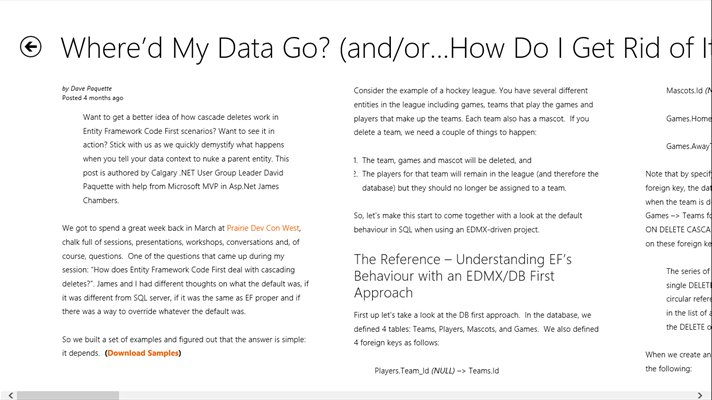Screen dimensions: 712x400
Task: Click the "Posted 4 months ago" text
Action: click(x=92, y=98)
